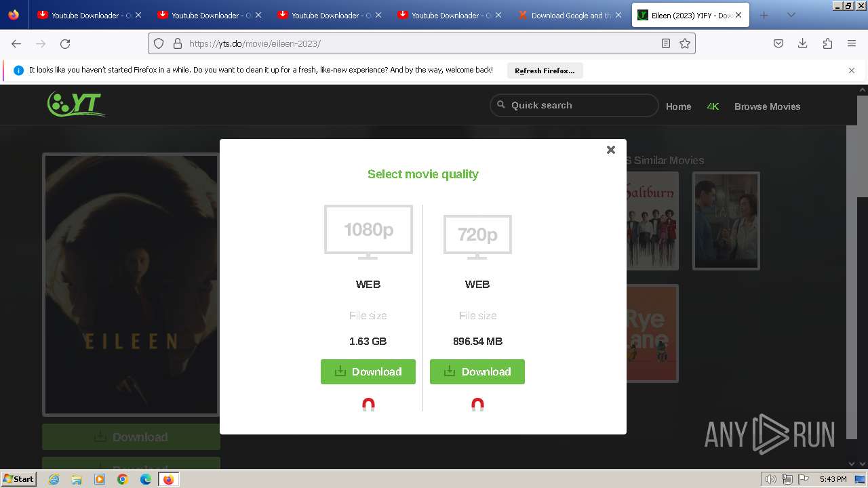
Task: Open the 4K movies link
Action: click(x=713, y=106)
